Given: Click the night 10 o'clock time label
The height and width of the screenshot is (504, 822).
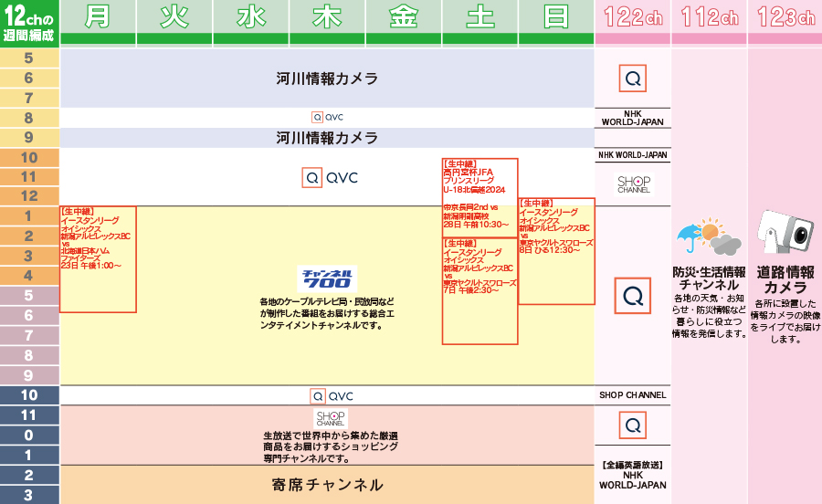Looking at the screenshot, I should pos(29,394).
